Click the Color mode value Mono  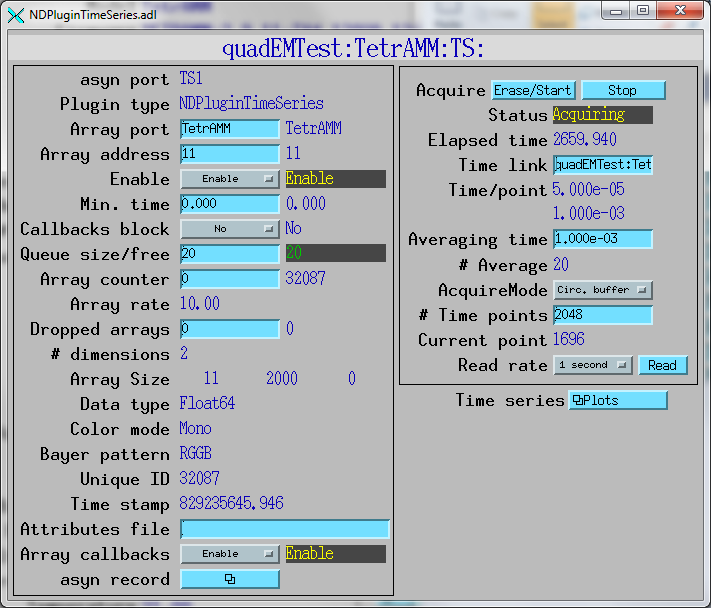[195, 428]
